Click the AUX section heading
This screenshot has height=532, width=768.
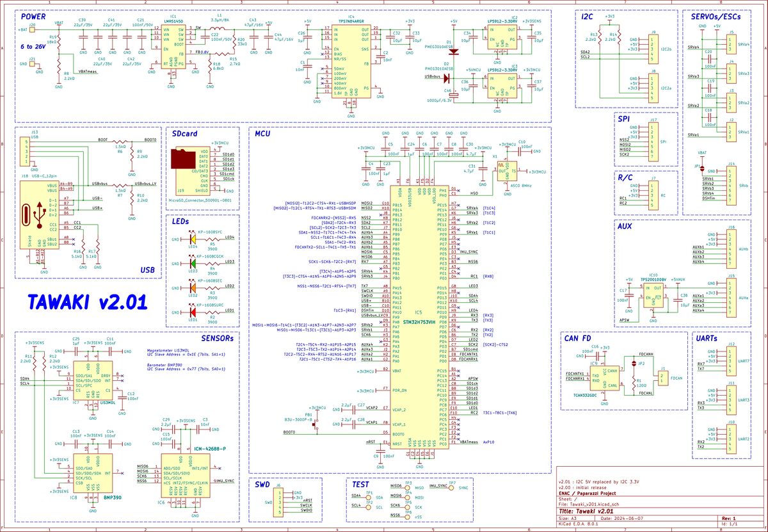(625, 226)
